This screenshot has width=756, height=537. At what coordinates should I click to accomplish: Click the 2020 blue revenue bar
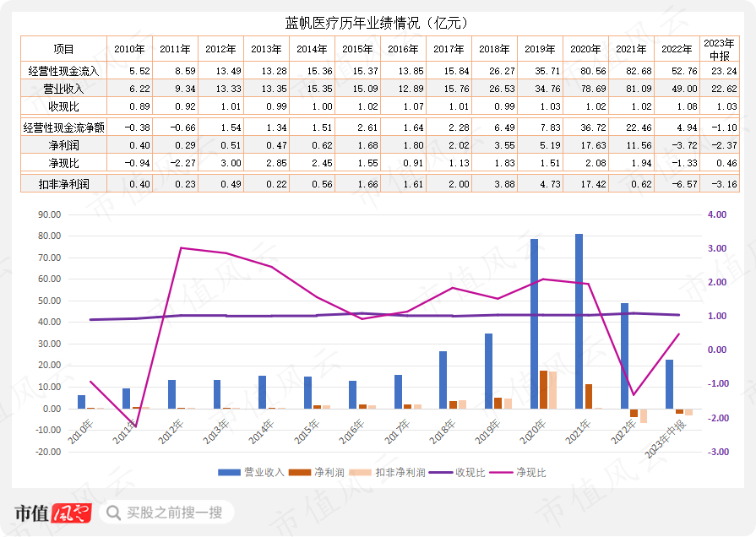(x=534, y=324)
